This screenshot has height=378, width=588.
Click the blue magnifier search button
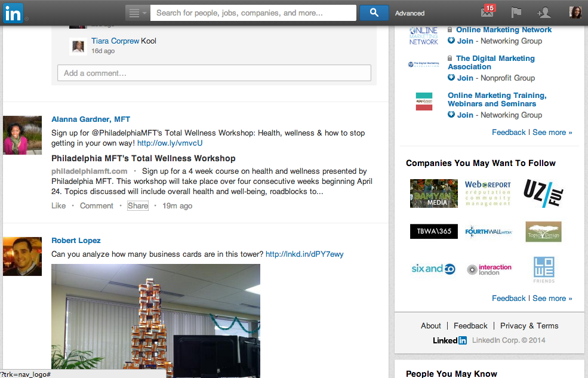click(x=374, y=13)
